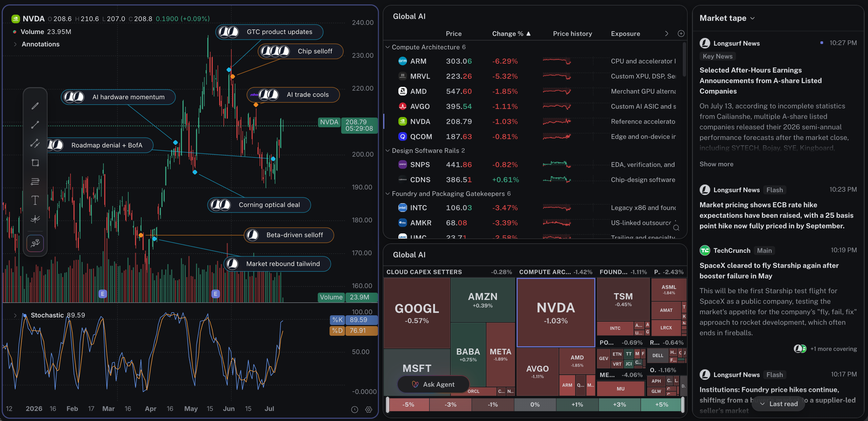The height and width of the screenshot is (421, 868).
Task: Select the TSM tile in heatmap
Action: click(623, 299)
